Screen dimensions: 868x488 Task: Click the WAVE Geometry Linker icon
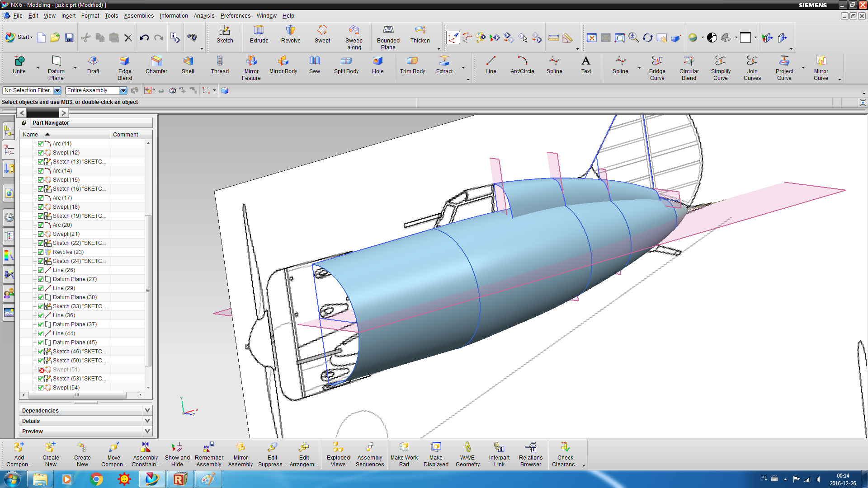click(x=467, y=447)
